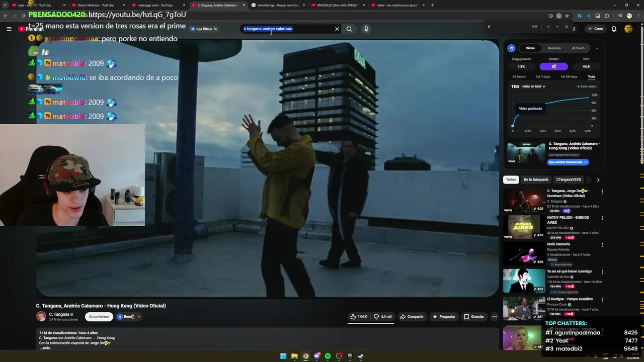Open a new browser tab
Image resolution: width=644 pixels, height=362 pixels.
click(433, 5)
